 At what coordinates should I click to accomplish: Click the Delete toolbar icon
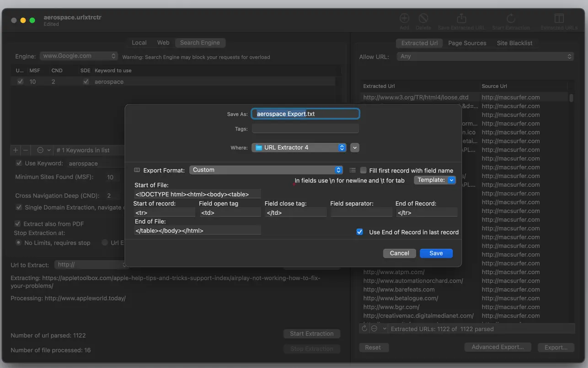pyautogui.click(x=423, y=19)
